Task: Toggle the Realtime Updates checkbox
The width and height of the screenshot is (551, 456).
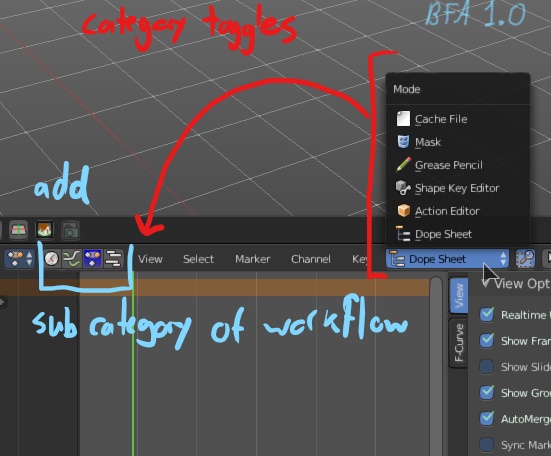Action: pos(487,314)
